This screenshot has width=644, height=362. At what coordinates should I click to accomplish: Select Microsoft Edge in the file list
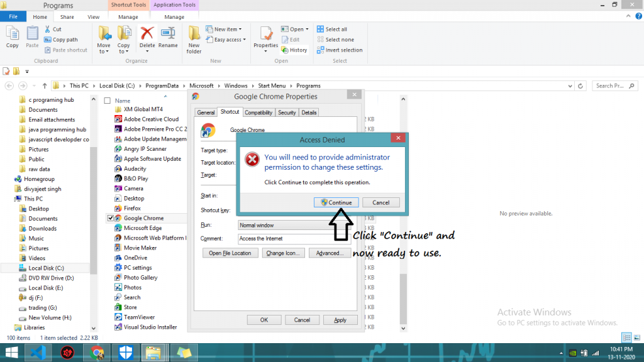click(143, 228)
